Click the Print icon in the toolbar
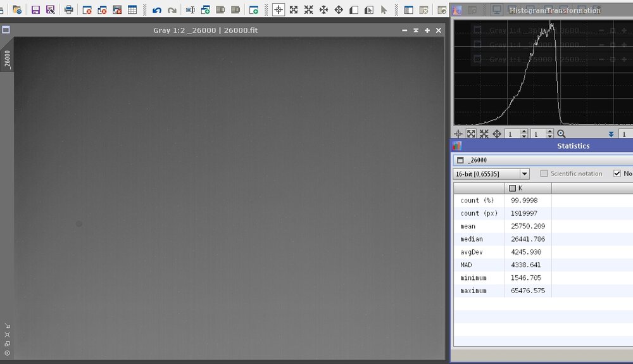The image size is (633, 364). [68, 10]
